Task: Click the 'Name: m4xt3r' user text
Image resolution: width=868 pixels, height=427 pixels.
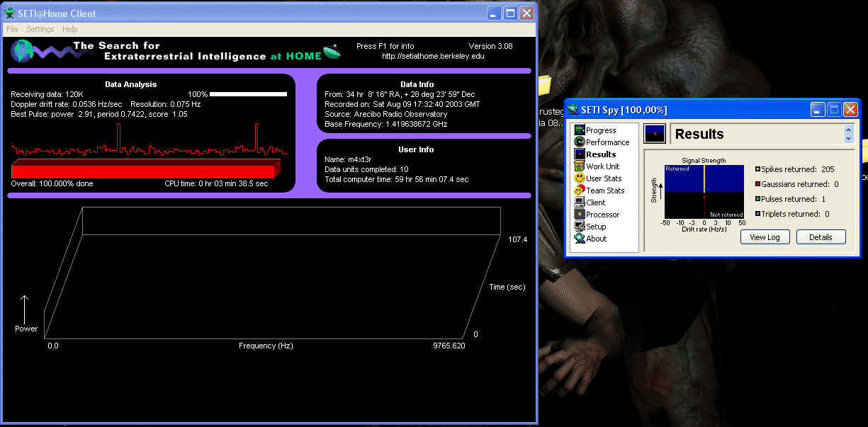Action: point(347,161)
